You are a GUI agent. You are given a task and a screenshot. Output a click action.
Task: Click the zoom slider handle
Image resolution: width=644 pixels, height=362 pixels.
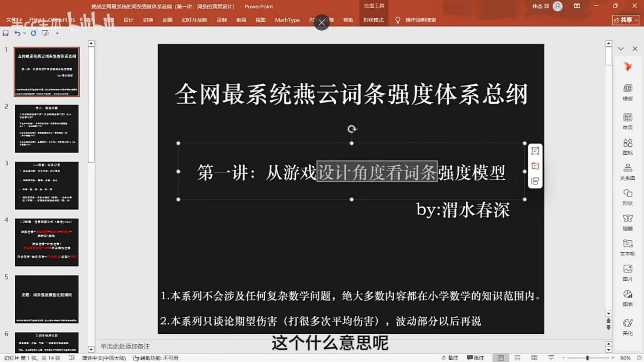(587, 358)
